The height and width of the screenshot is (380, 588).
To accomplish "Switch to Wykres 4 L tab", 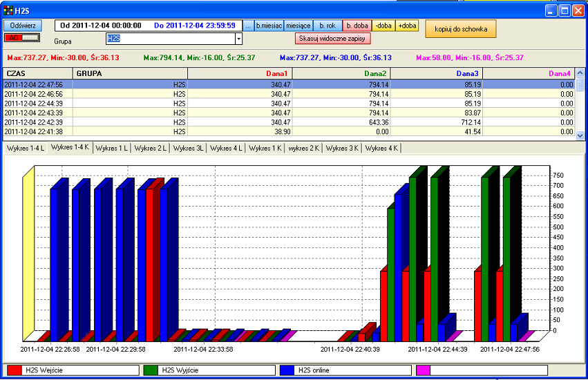I will (226, 148).
